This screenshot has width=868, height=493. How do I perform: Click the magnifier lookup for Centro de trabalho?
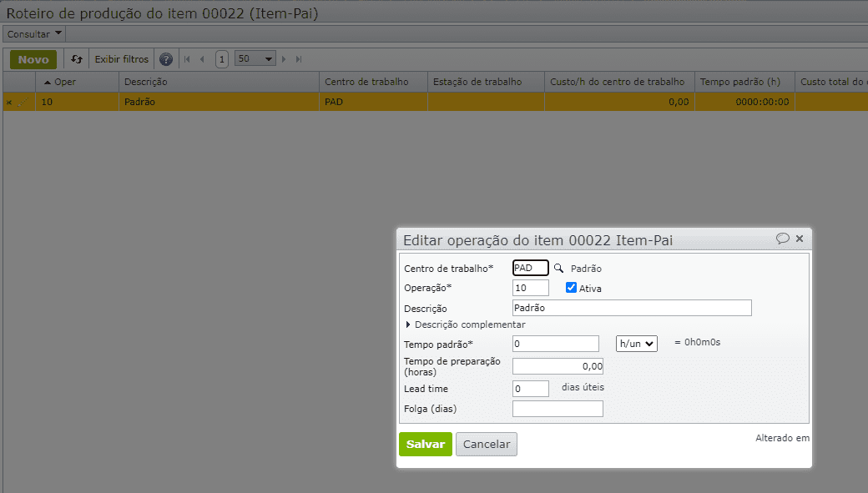click(x=558, y=269)
